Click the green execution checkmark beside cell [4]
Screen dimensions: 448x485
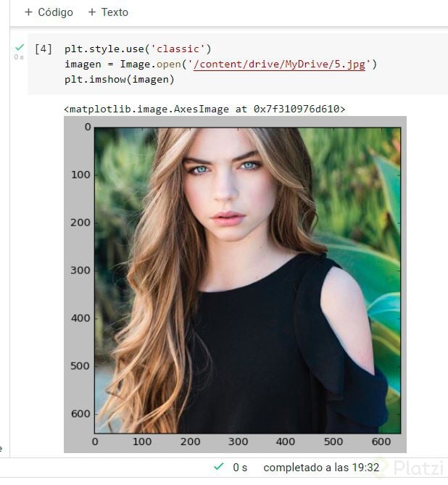tap(20, 48)
